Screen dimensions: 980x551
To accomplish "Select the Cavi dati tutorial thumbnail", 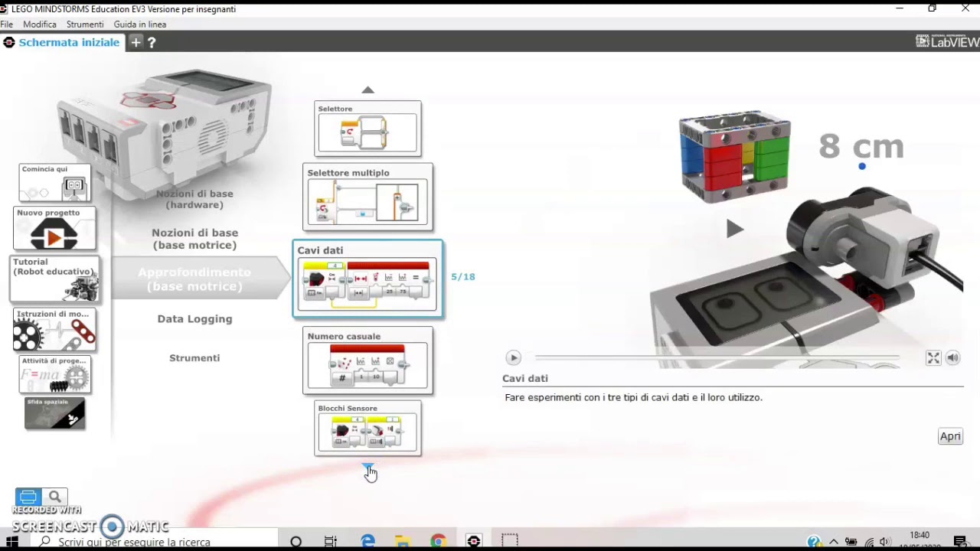I will coord(367,279).
